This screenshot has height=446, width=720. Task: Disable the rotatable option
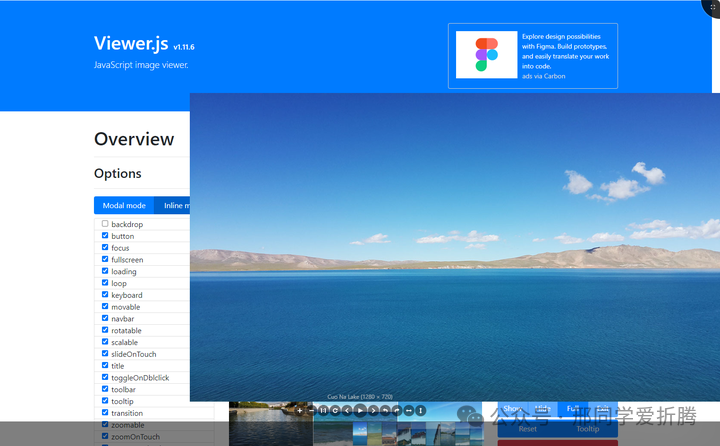click(x=105, y=330)
